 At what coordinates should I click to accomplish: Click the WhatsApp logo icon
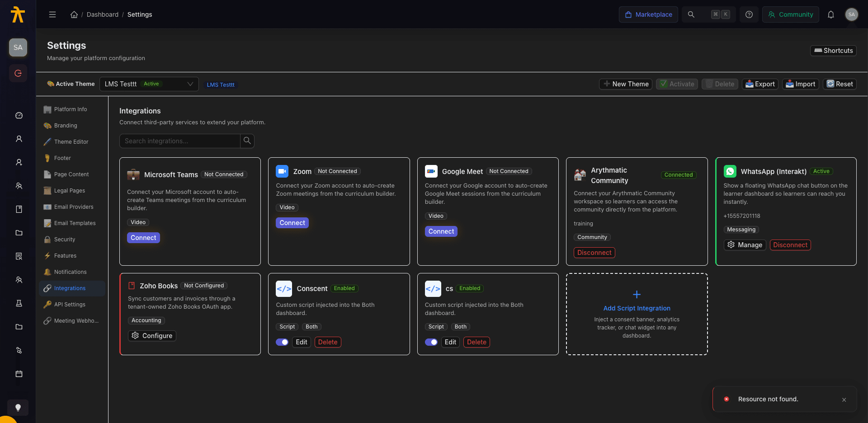pos(730,171)
